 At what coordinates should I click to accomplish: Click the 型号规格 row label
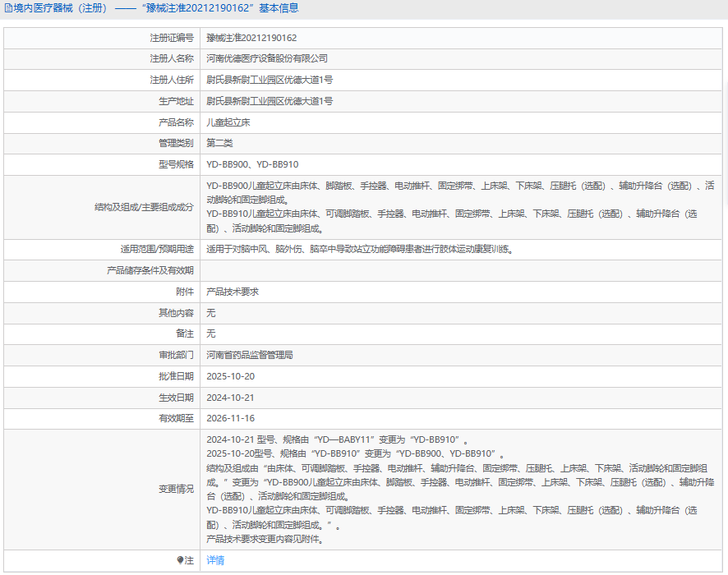(176, 164)
